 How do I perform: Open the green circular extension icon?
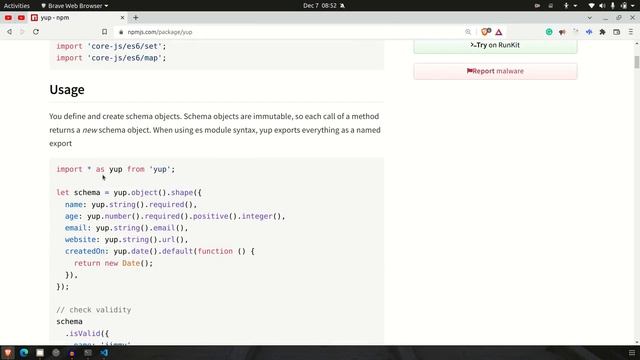tap(549, 32)
